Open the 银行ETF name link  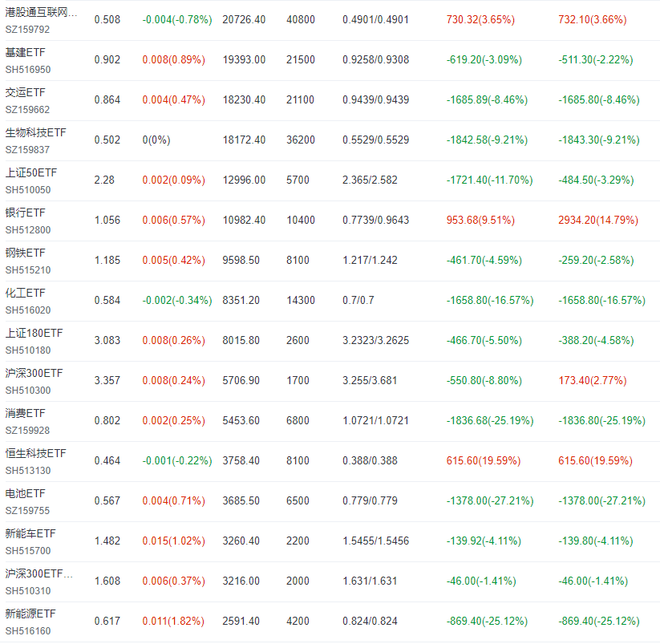point(25,213)
